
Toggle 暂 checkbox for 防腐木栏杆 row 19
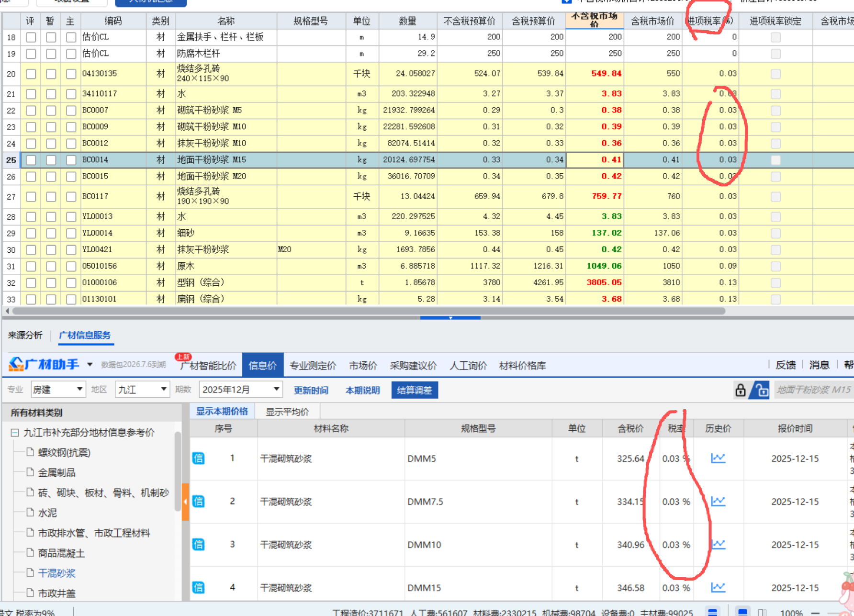51,54
